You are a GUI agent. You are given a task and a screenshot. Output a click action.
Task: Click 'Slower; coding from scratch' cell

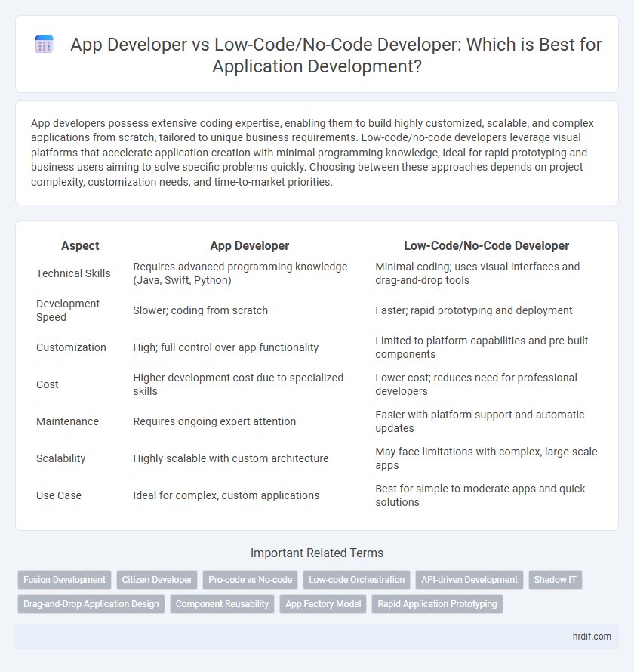249,310
